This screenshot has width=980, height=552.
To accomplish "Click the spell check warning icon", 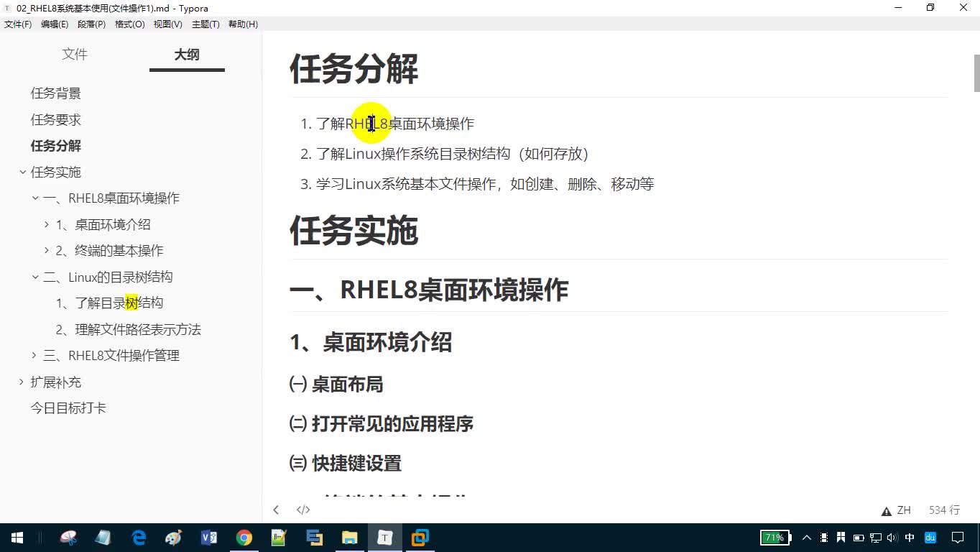I will [887, 511].
